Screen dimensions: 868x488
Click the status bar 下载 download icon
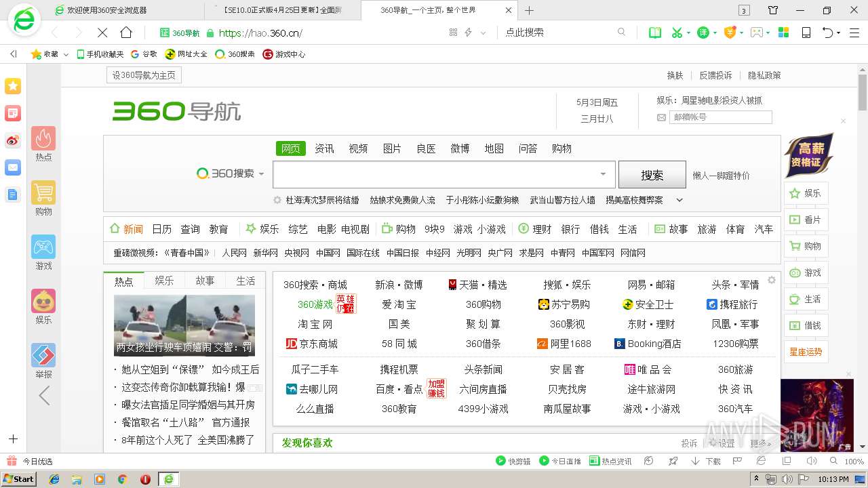pos(707,461)
